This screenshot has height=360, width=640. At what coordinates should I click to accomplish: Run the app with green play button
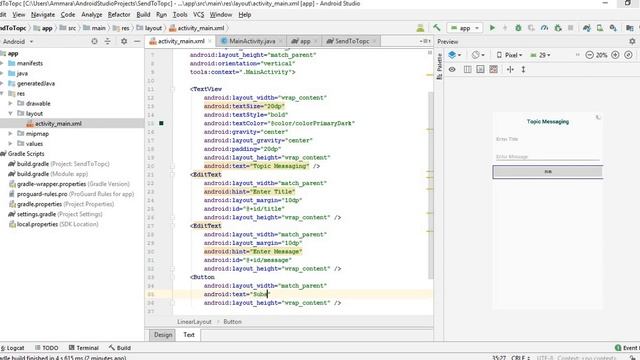pyautogui.click(x=492, y=28)
